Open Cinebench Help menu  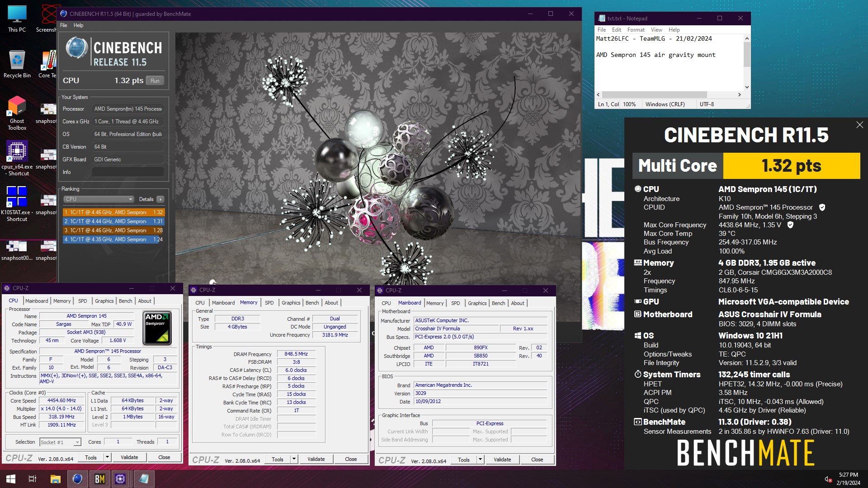(x=78, y=25)
